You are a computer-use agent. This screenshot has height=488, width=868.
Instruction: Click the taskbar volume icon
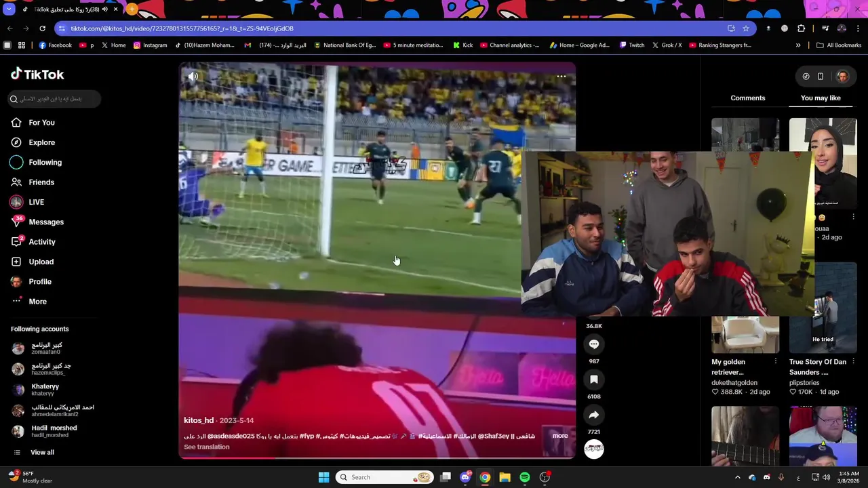coord(826,477)
